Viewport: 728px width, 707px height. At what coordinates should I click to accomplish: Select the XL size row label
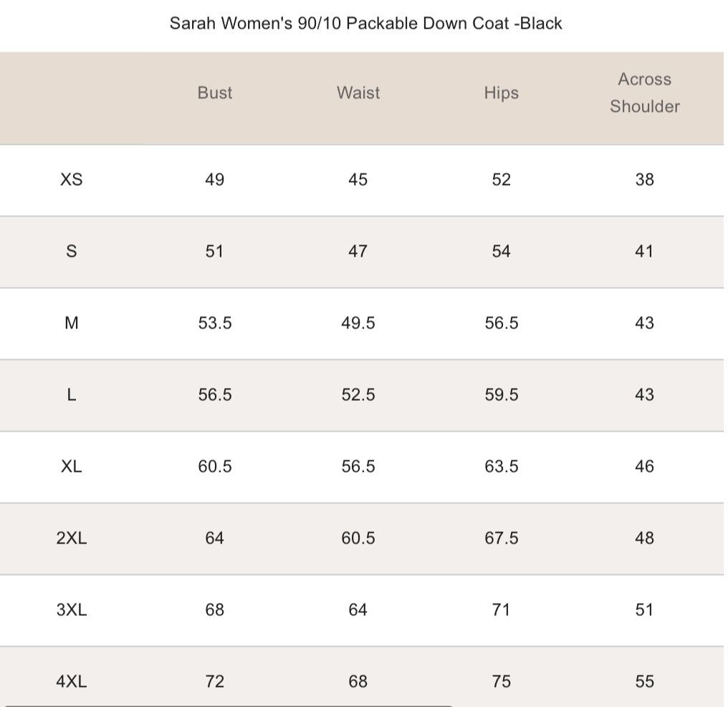71,467
